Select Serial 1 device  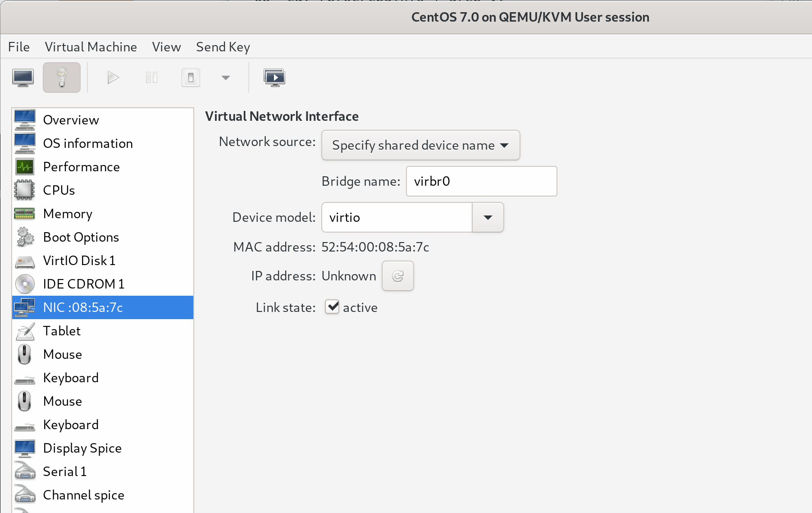pyautogui.click(x=103, y=472)
